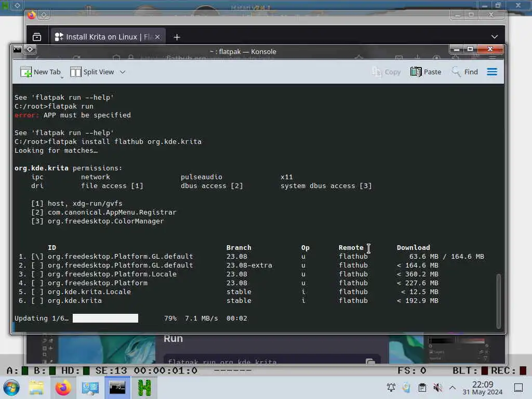The height and width of the screenshot is (399, 532).
Task: Open clock showing 22:09
Action: click(x=483, y=388)
